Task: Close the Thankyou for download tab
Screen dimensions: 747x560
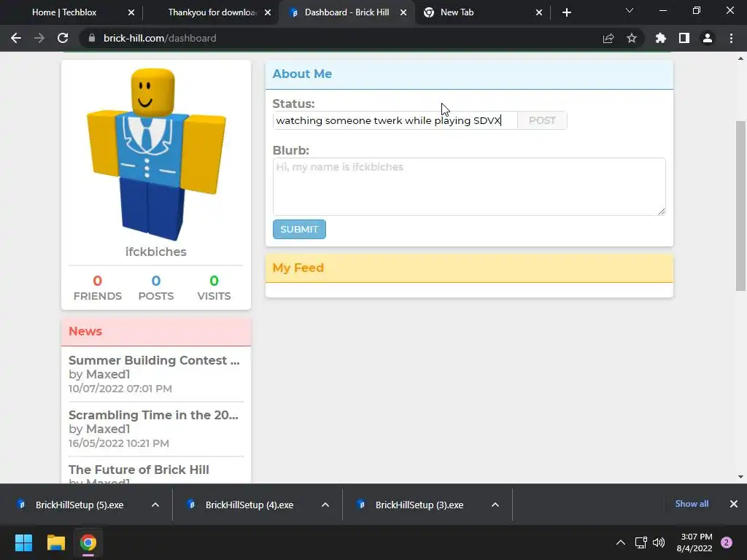Action: (268, 12)
